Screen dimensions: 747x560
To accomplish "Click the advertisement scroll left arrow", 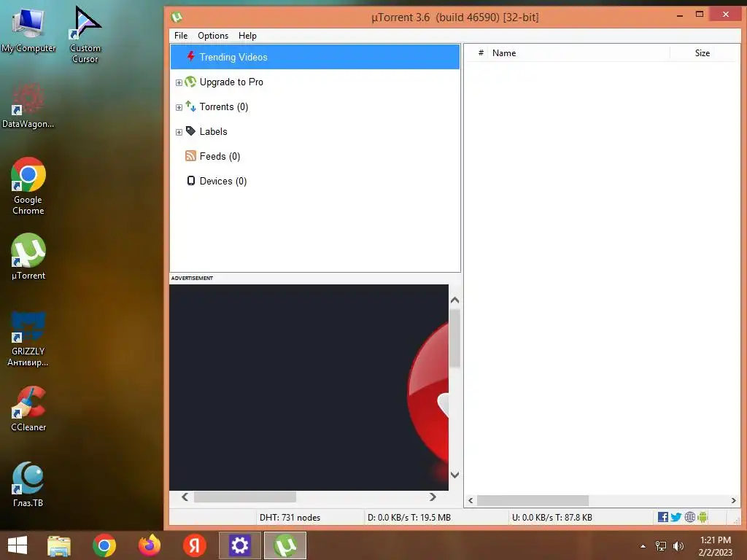I will tap(185, 497).
